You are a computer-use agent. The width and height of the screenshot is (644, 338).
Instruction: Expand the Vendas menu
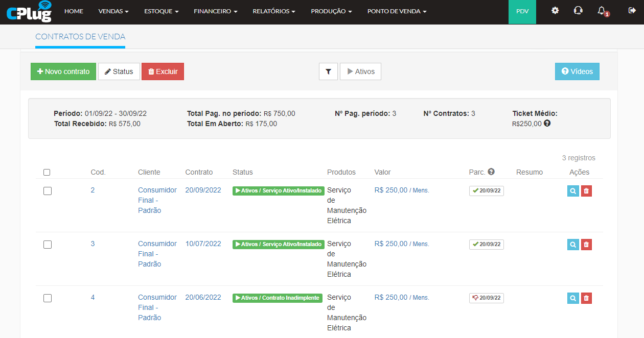113,11
